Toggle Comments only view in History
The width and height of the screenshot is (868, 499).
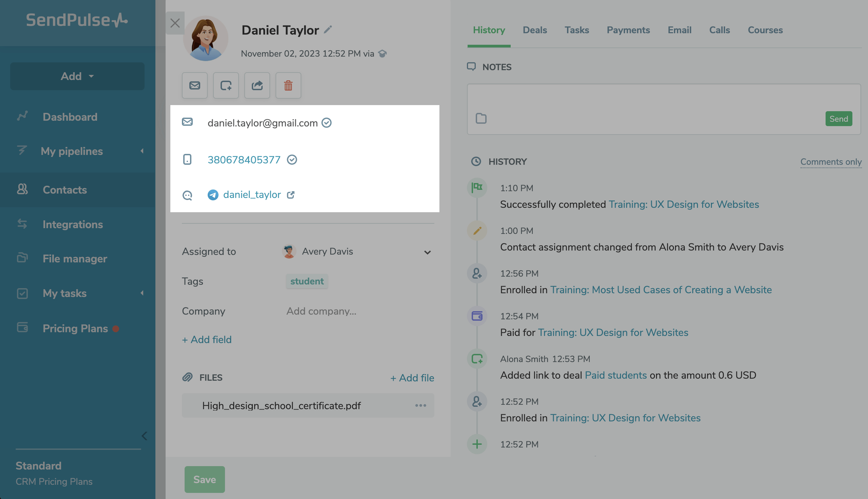pos(830,161)
